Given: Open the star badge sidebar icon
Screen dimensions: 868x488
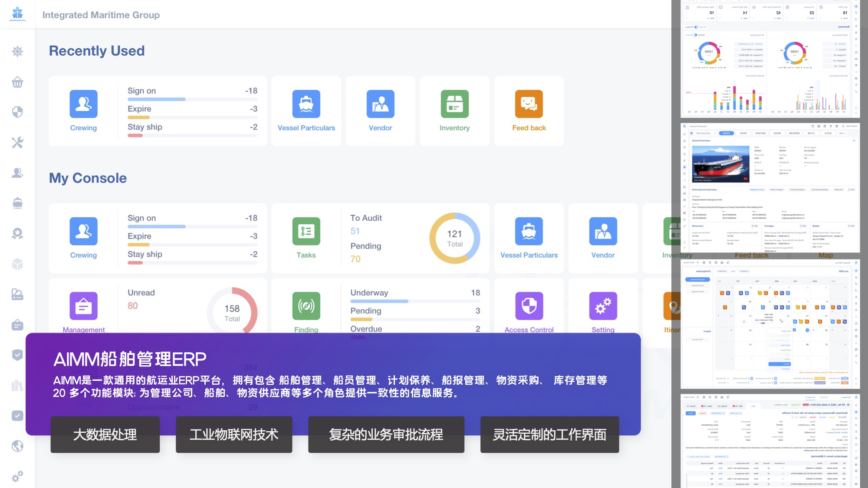Looking at the screenshot, I should [x=17, y=234].
